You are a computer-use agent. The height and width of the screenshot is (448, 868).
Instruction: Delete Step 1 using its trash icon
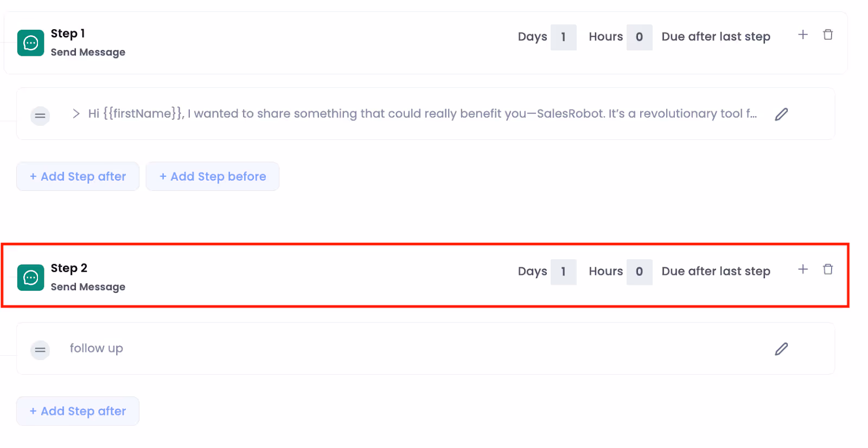(828, 34)
